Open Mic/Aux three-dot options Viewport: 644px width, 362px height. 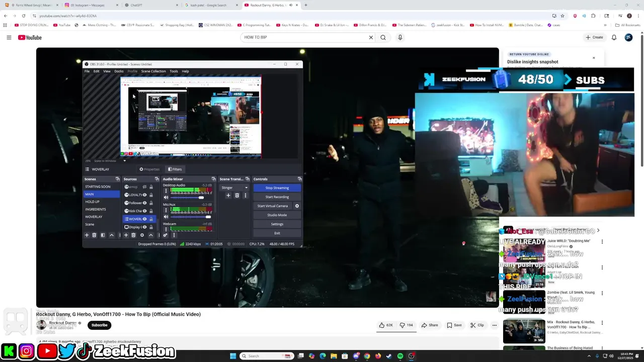tap(166, 211)
